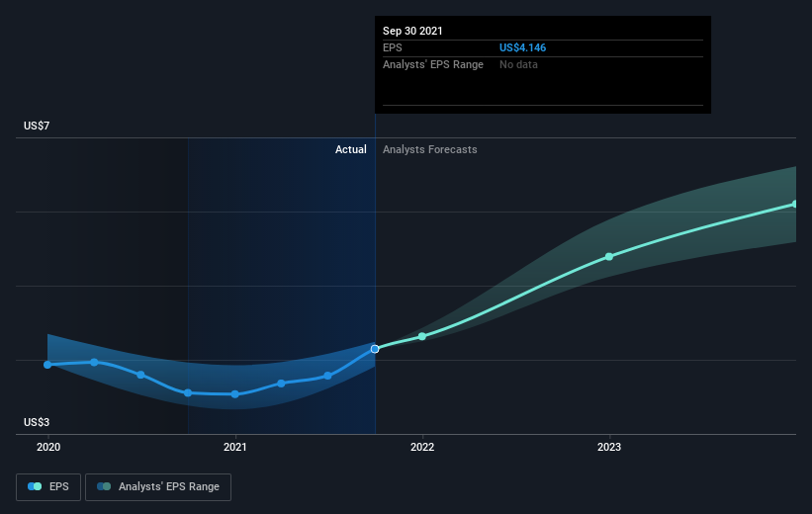Click the US$7 axis label
This screenshot has width=812, height=514.
[x=37, y=126]
